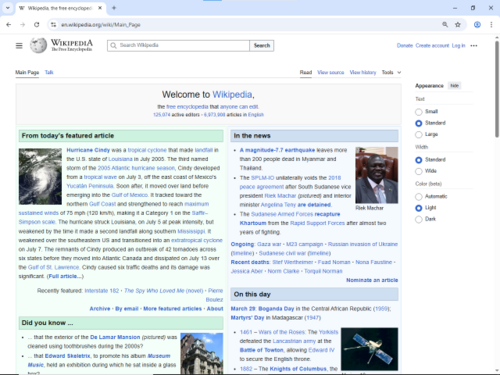The width and height of the screenshot is (500, 375).
Task: Open the Battle of Towton link
Action: pos(261,350)
